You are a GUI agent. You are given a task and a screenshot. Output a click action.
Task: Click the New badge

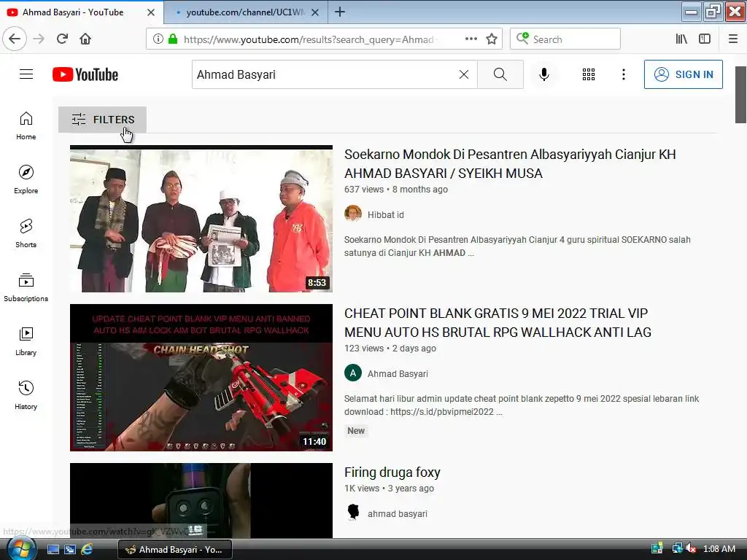(356, 431)
